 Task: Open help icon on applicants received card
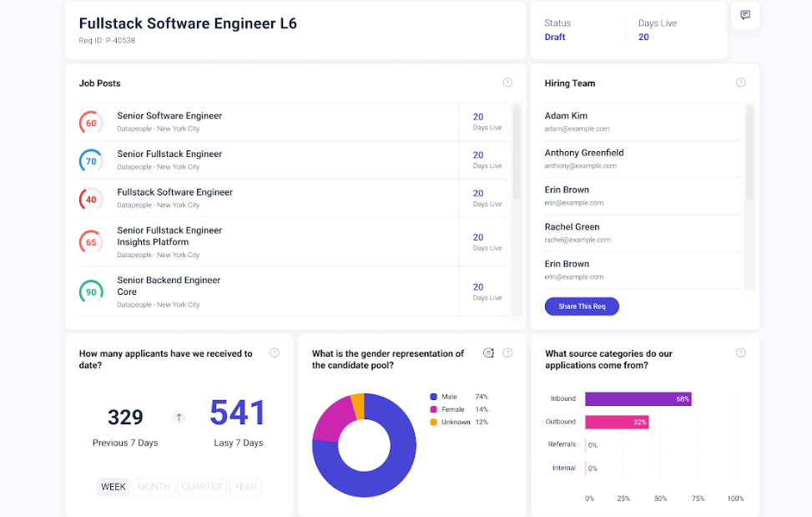coord(275,353)
